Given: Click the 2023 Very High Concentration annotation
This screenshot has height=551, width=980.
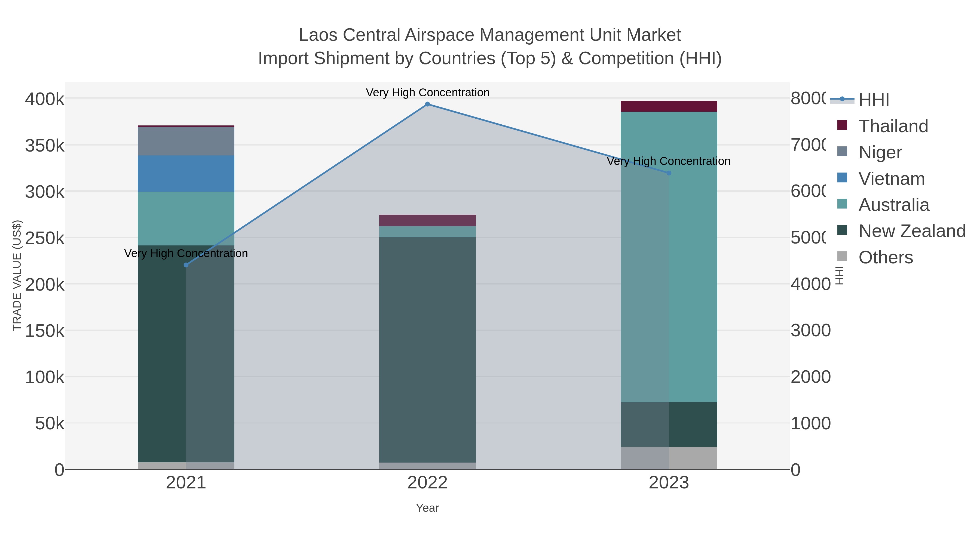Looking at the screenshot, I should click(x=669, y=161).
